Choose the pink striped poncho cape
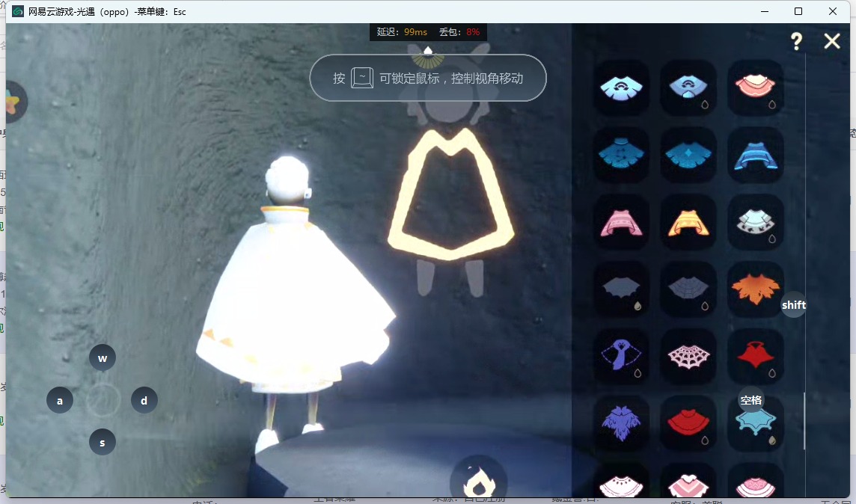The image size is (856, 504). [621, 222]
